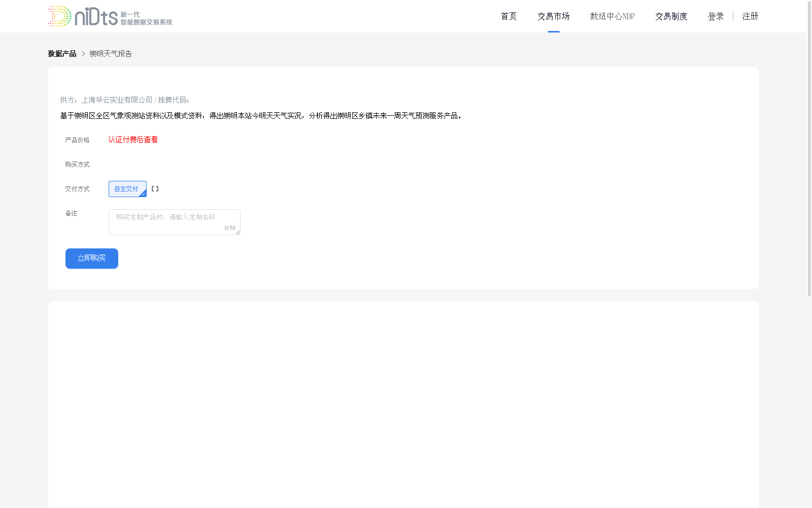The image size is (812, 508).
Task: Click the niDts logo in the header
Action: [x=110, y=16]
